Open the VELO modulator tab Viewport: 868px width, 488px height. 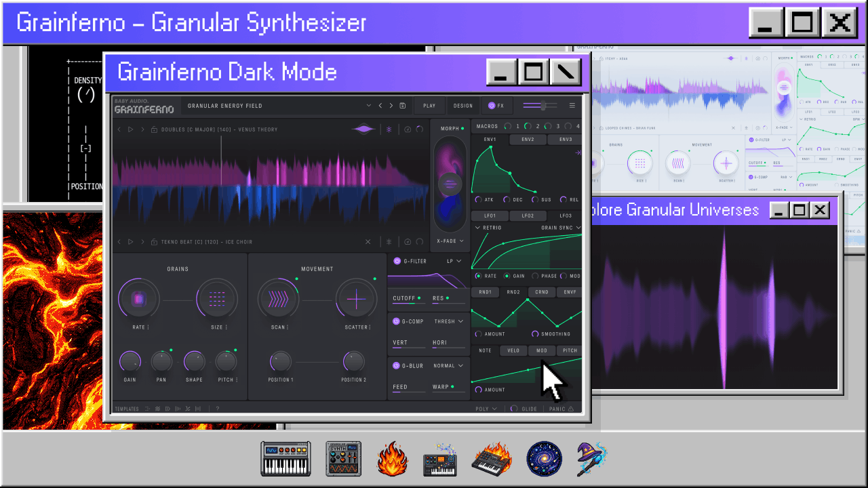click(513, 351)
